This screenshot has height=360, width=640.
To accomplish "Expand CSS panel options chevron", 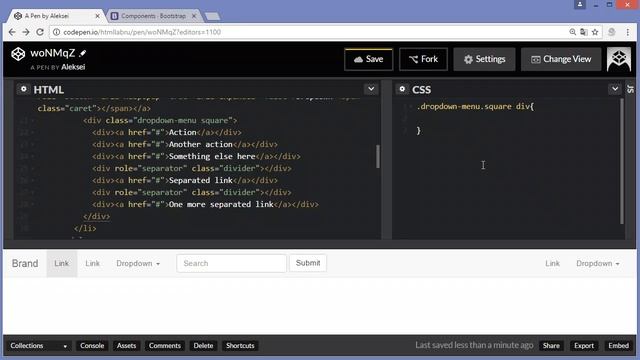I will tap(615, 89).
